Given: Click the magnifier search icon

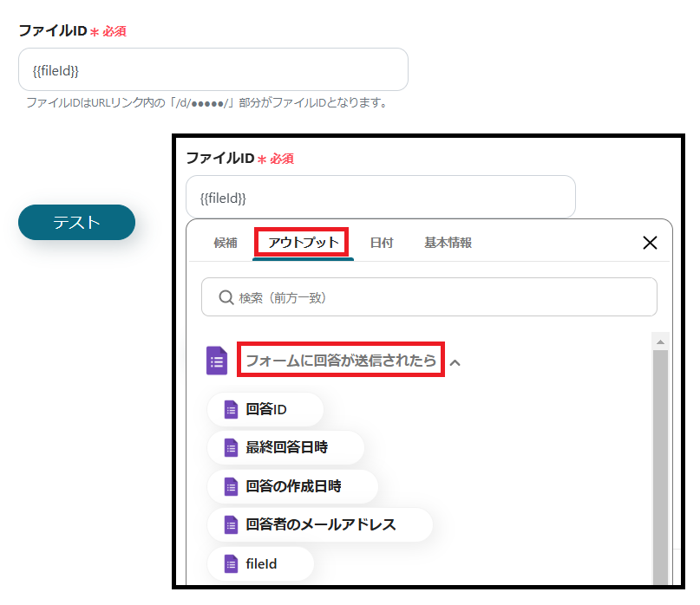Looking at the screenshot, I should 226,297.
